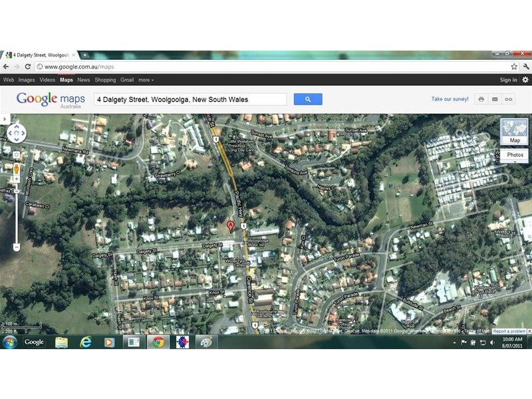Show hidden tray icons arrow
This screenshot has width=532, height=399.
tap(454, 342)
